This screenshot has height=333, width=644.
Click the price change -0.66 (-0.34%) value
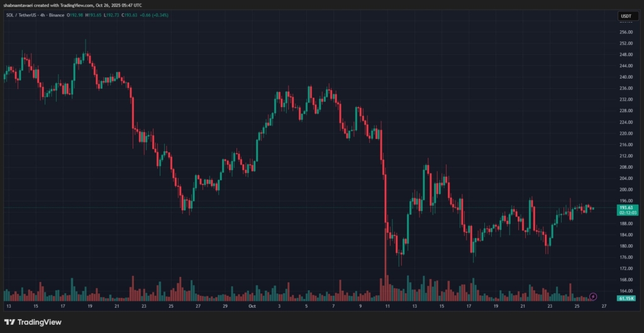[153, 14]
